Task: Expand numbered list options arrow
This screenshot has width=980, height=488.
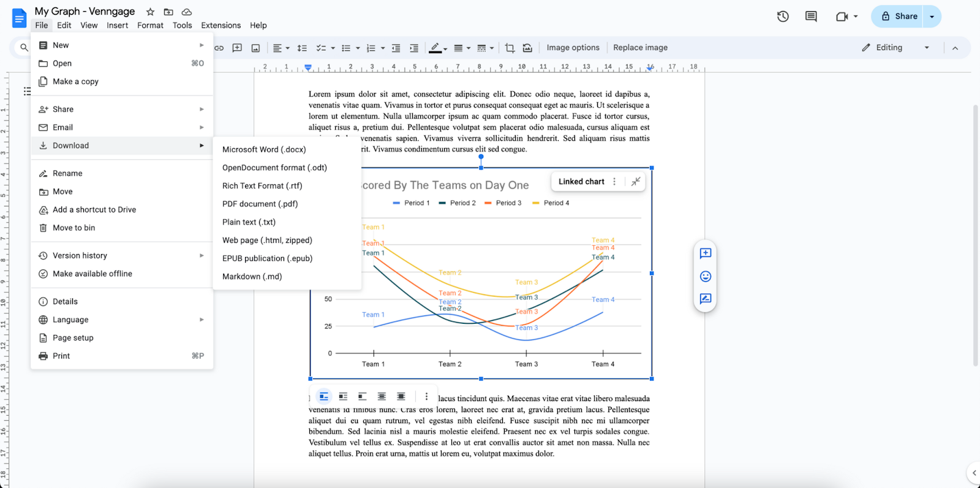Action: [383, 48]
